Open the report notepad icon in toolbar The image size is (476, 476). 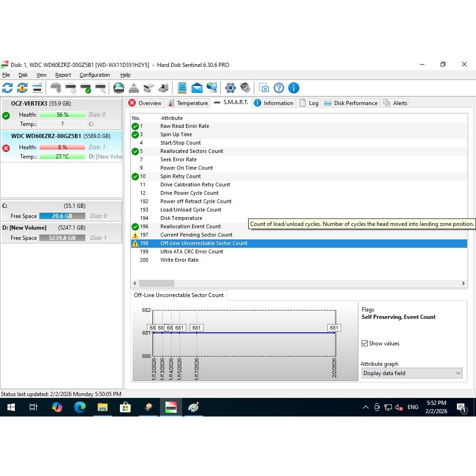[x=182, y=88]
